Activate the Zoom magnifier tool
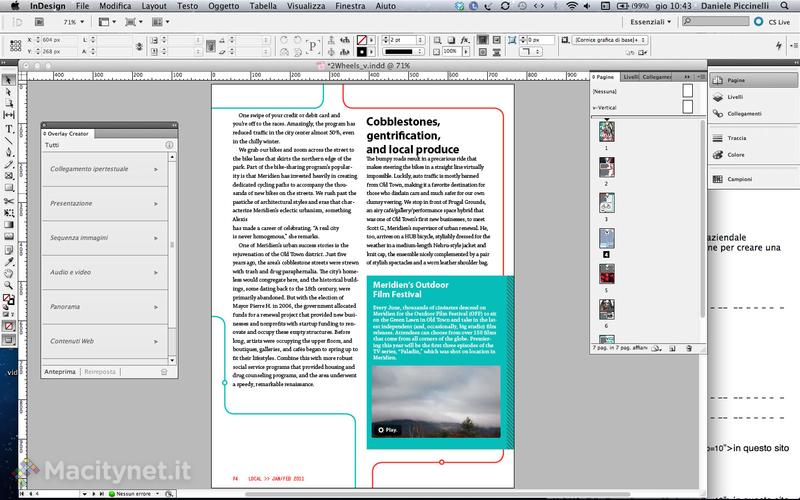 [9, 286]
